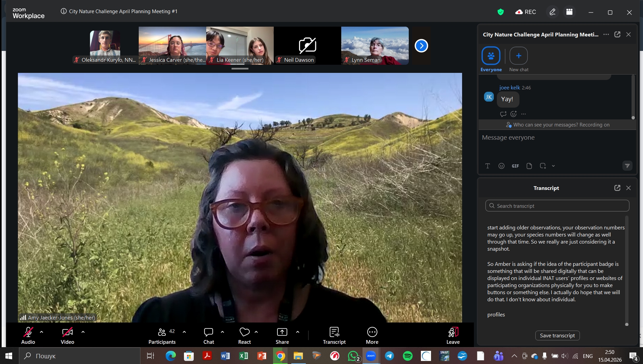The width and height of the screenshot is (643, 364).
Task: Turn on camera with Video button
Action: coord(67,336)
